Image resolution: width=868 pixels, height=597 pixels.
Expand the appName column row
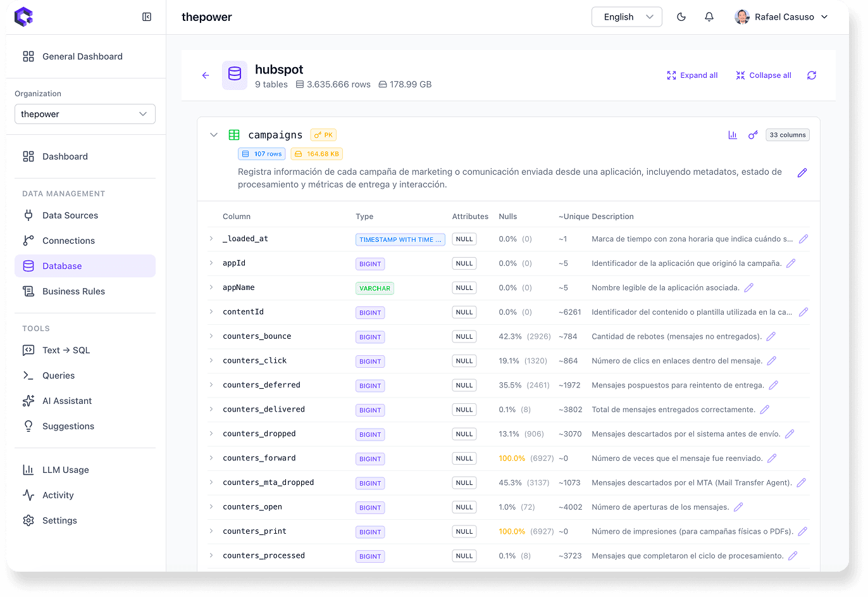click(x=211, y=287)
